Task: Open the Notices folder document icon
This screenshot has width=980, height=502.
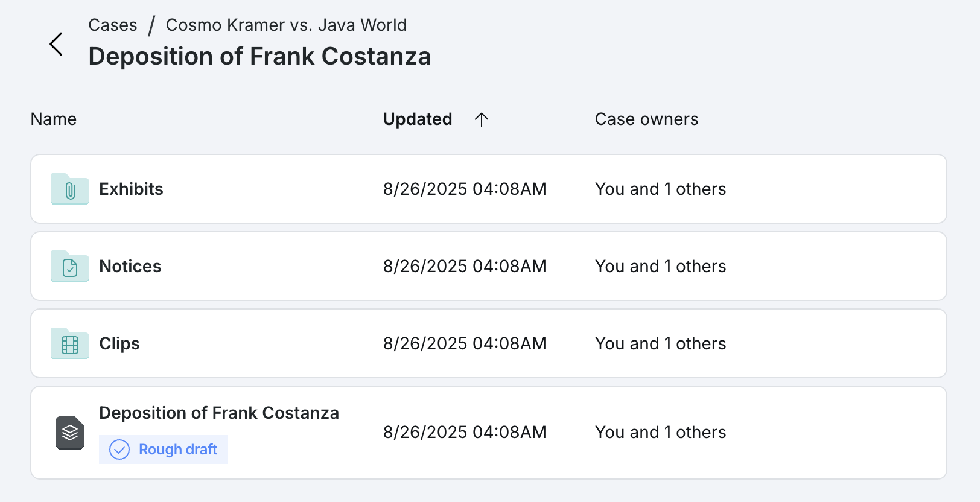Action: click(x=70, y=266)
